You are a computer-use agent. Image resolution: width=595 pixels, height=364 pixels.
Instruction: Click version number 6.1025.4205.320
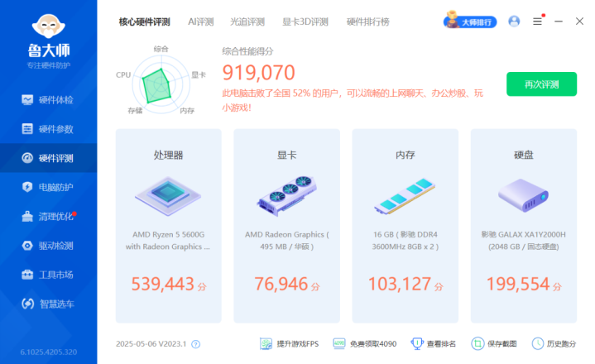(49, 352)
